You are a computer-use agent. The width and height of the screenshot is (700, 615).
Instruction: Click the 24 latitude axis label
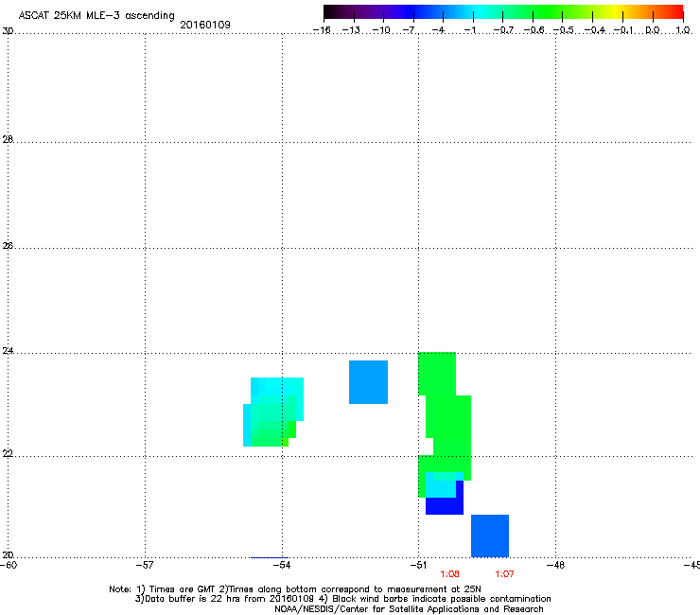[x=8, y=351]
